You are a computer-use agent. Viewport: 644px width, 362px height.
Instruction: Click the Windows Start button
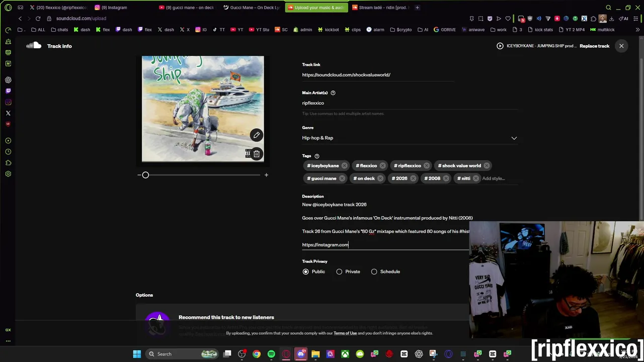pos(137,354)
